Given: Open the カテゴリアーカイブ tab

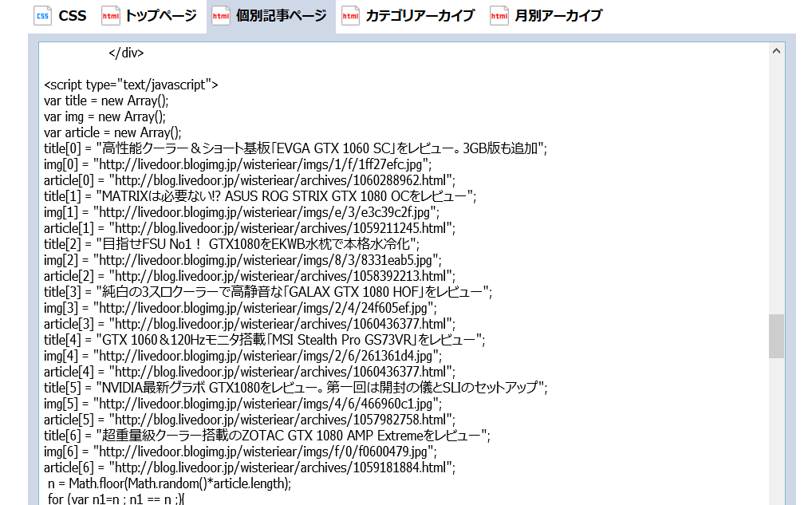Looking at the screenshot, I should (x=408, y=15).
